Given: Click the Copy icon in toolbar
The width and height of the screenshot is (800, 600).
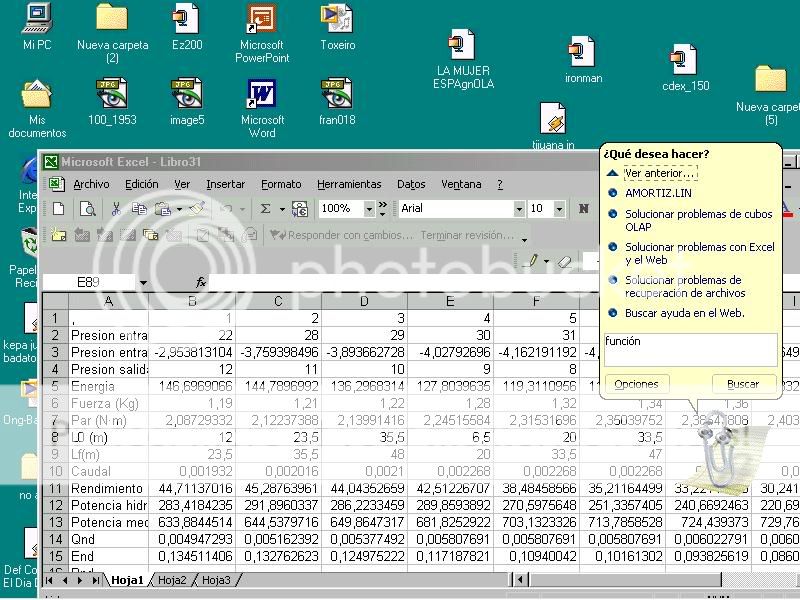Looking at the screenshot, I should click(138, 209).
